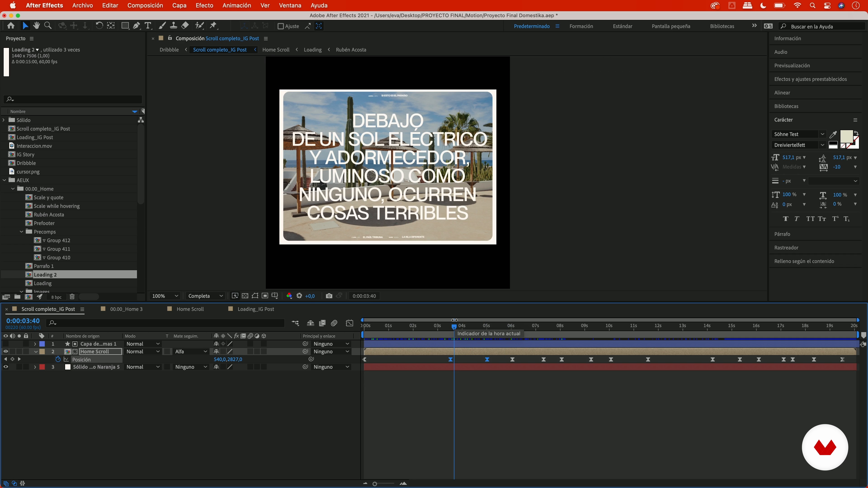
Task: Select the Formación workspace
Action: point(581,26)
